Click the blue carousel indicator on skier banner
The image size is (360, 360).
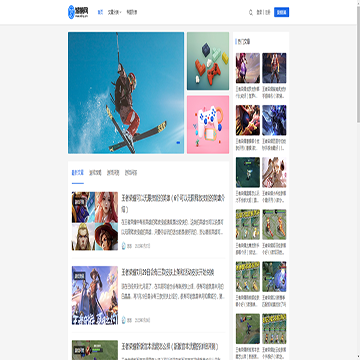[x=178, y=142]
